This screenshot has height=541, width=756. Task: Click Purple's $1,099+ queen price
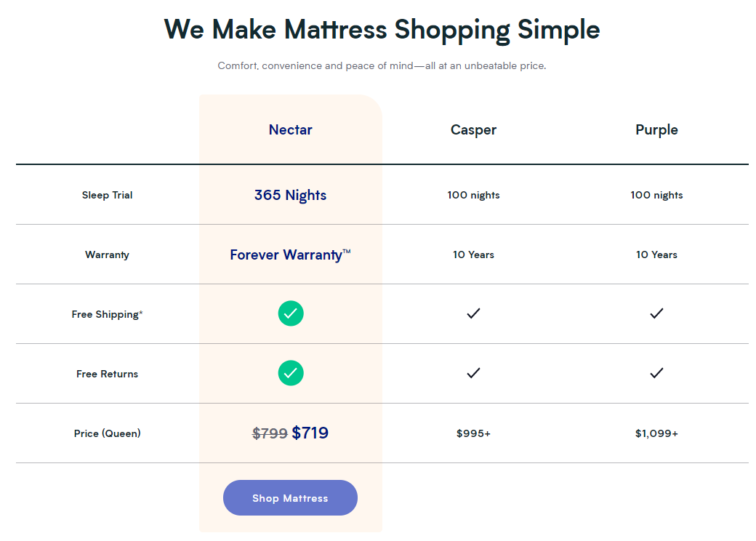pyautogui.click(x=656, y=433)
